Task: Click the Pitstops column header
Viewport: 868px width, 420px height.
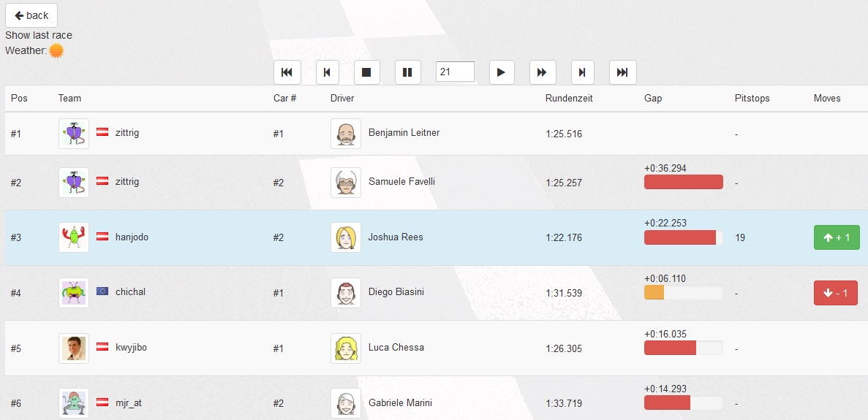Action: pyautogui.click(x=752, y=99)
